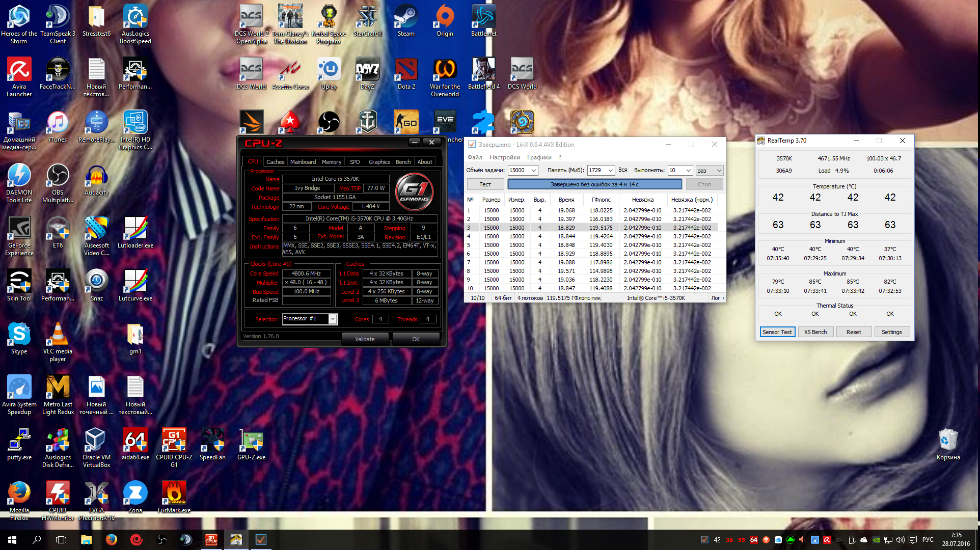Open the Processor #1 selection dropdown

click(x=332, y=319)
